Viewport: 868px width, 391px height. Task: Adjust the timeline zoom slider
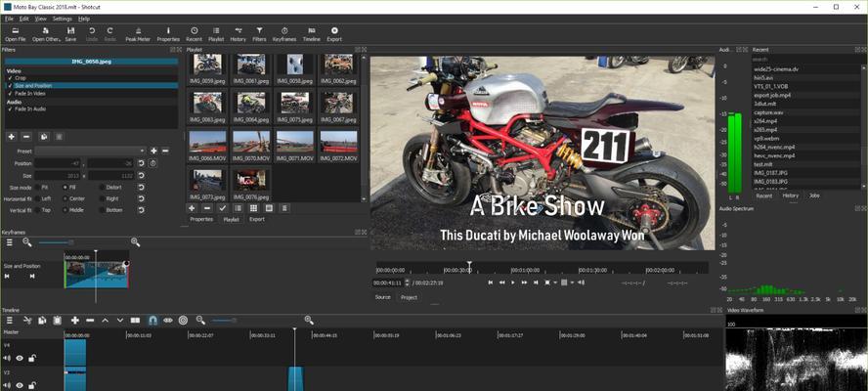[x=223, y=321]
